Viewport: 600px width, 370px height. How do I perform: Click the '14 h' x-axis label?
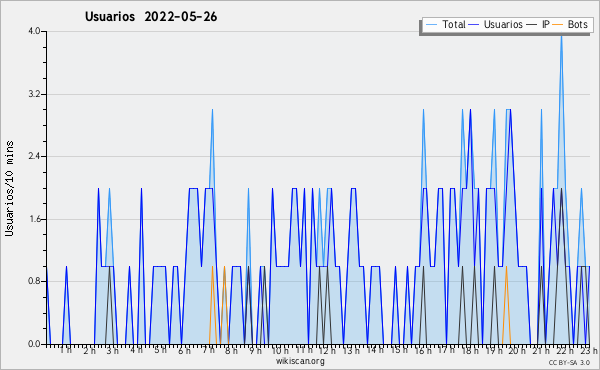tap(375, 350)
